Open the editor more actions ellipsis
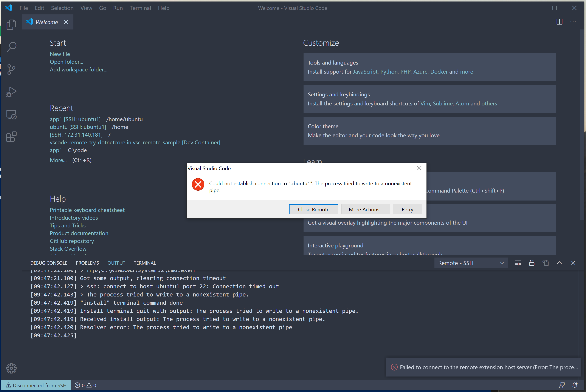 573,22
